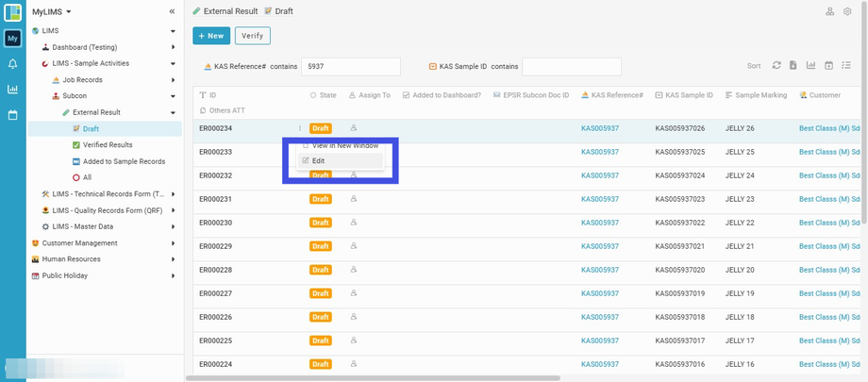This screenshot has height=382, width=868.
Task: Open Verified Results in the tree
Action: coord(108,145)
